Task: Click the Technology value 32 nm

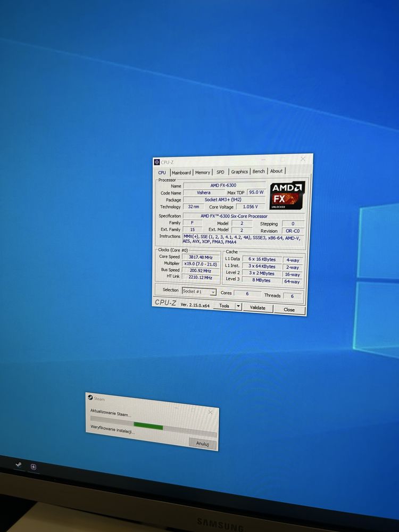Action: pyautogui.click(x=194, y=206)
